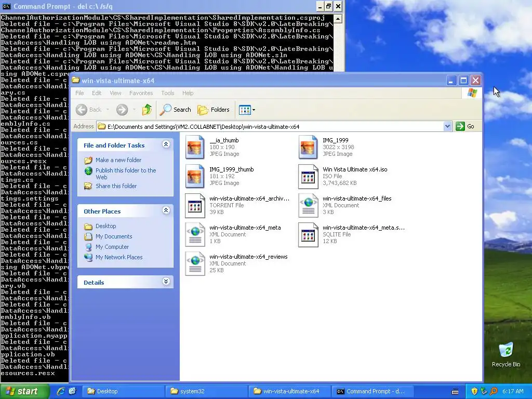The height and width of the screenshot is (399, 532).
Task: Select the win-vista-ultimate-x64_archive torrent file icon
Action: 195,206
